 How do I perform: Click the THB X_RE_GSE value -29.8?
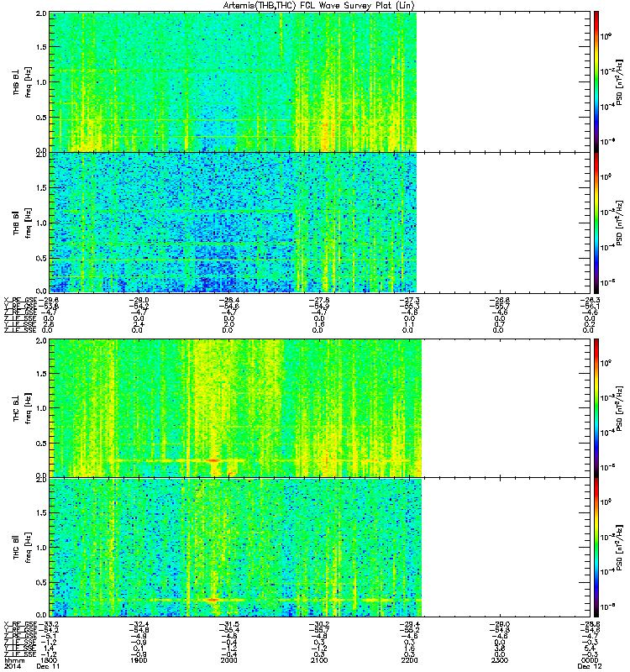click(x=48, y=300)
